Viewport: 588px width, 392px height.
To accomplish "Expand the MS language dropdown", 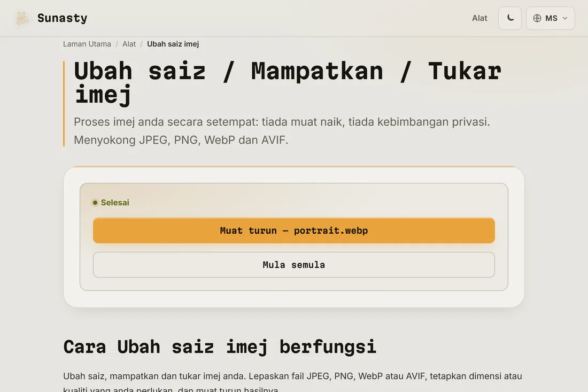I will click(550, 18).
